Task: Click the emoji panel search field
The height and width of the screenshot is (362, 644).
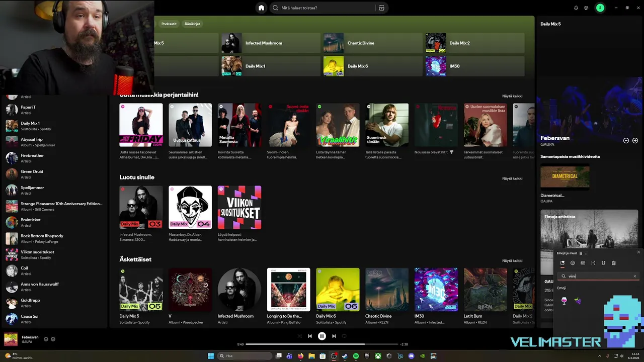Action: coord(598,276)
